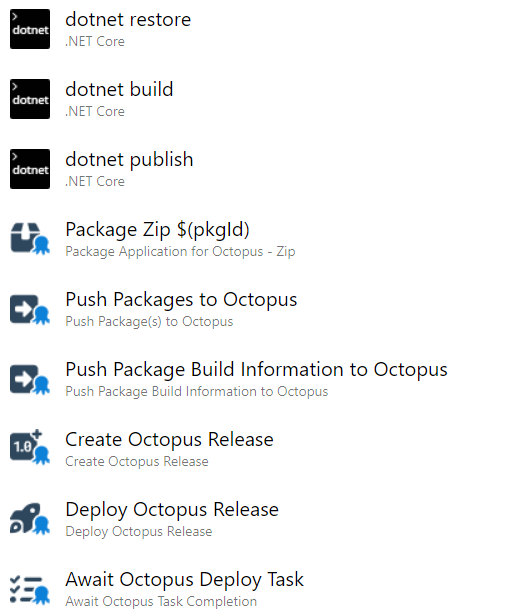This screenshot has width=514, height=615.
Task: Select the dotnet build task title
Action: [119, 89]
